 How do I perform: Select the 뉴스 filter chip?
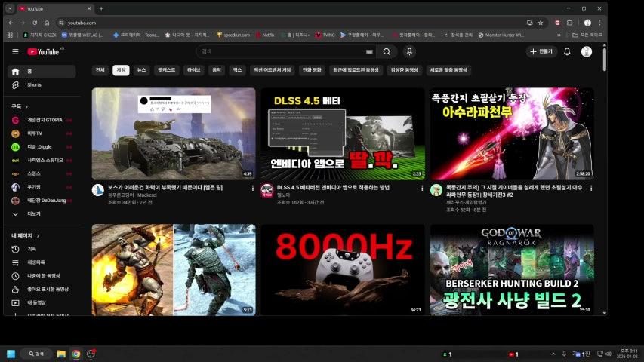(141, 70)
